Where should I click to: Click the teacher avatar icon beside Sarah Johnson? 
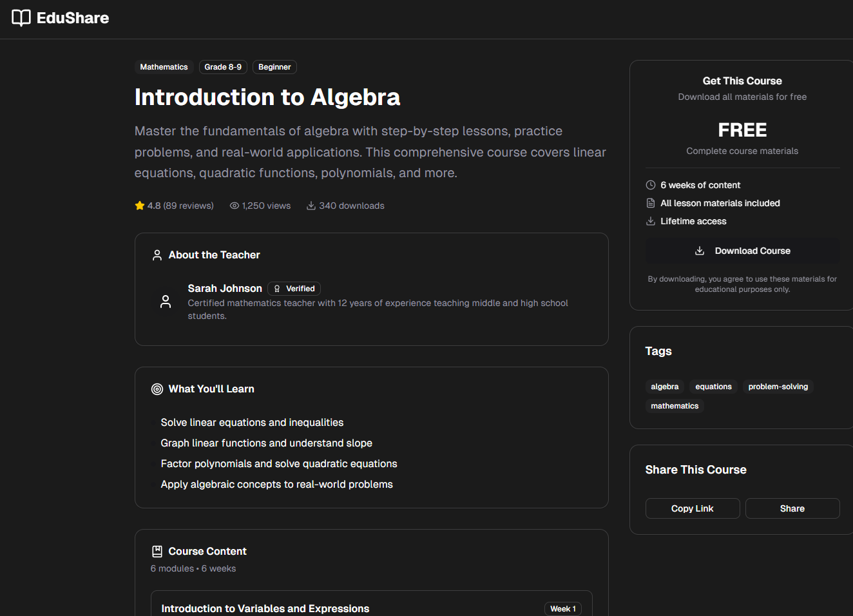point(166,302)
